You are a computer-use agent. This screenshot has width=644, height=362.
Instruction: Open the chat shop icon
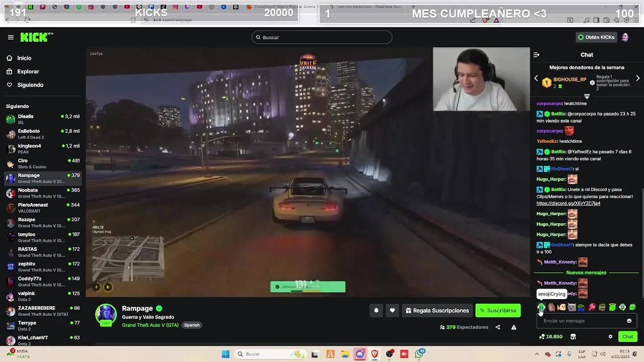(x=573, y=336)
